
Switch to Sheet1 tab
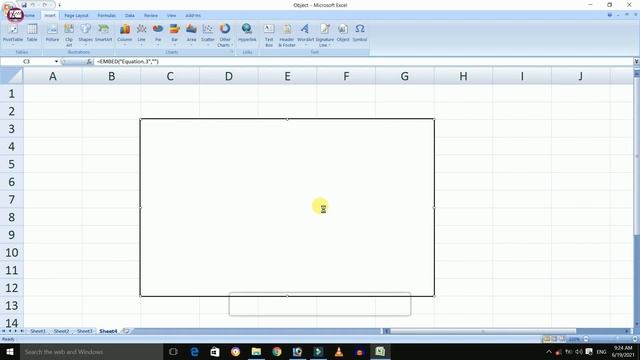[x=38, y=331]
